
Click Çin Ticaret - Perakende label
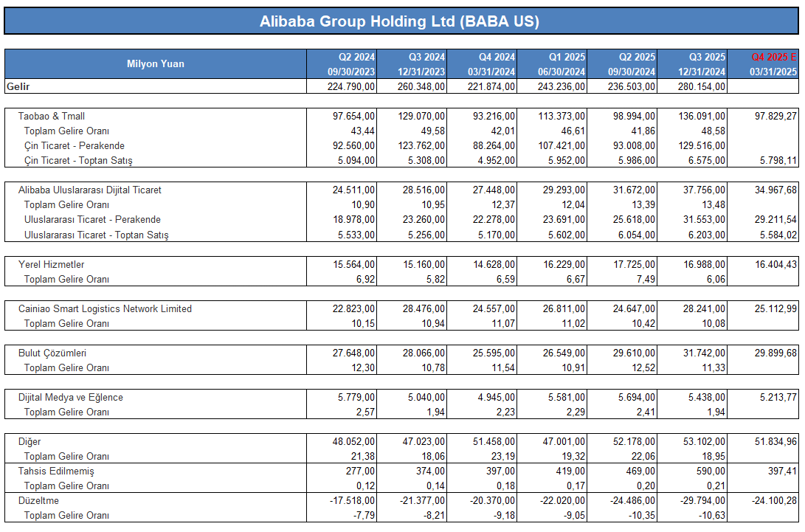[75, 146]
